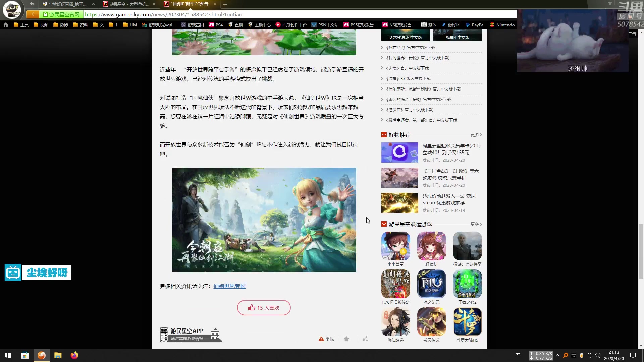The height and width of the screenshot is (362, 644).
Task: Open the 轩辕劫 game icon
Action: point(432,246)
